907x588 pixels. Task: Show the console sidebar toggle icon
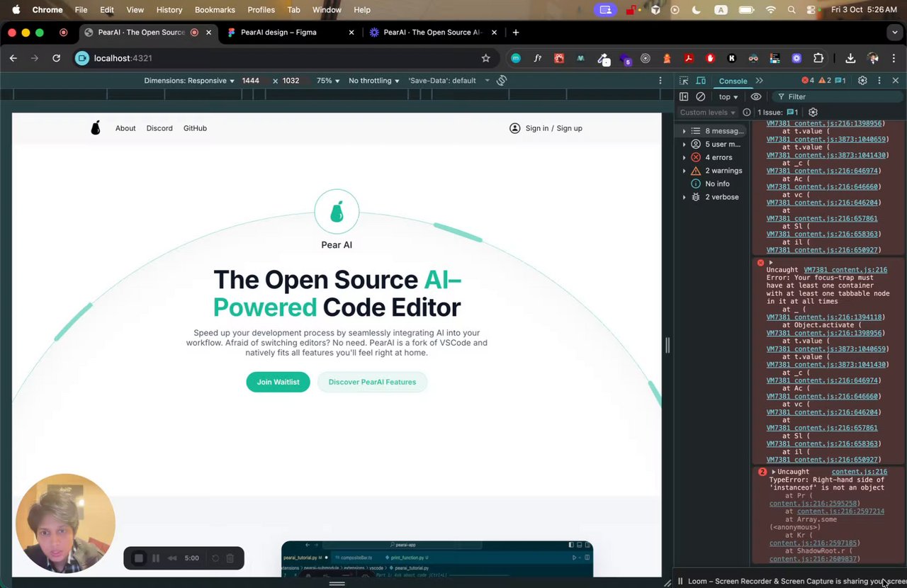click(x=684, y=96)
